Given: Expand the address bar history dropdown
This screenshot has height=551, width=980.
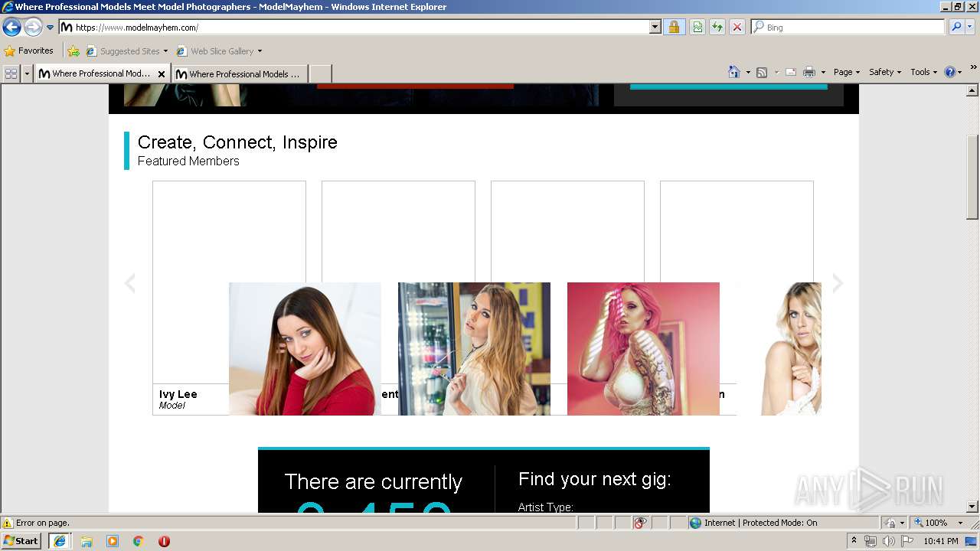Looking at the screenshot, I should click(x=655, y=28).
